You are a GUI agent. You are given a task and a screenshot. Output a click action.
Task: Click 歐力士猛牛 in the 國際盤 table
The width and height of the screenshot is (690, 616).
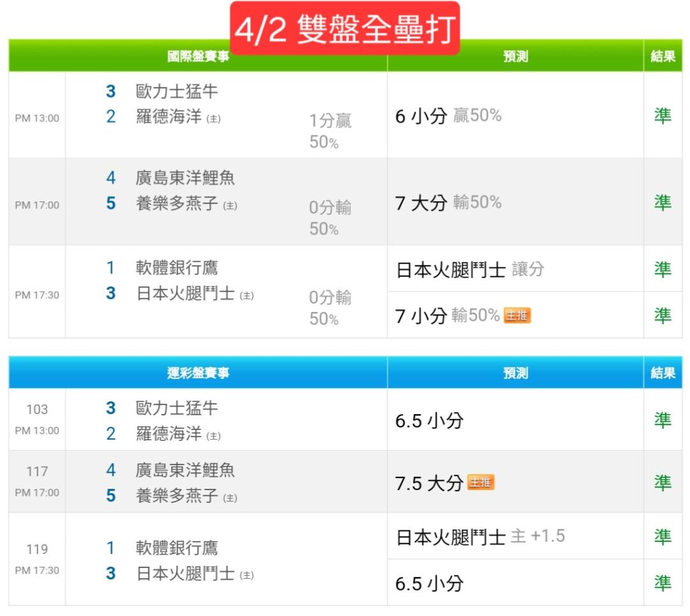pyautogui.click(x=177, y=91)
